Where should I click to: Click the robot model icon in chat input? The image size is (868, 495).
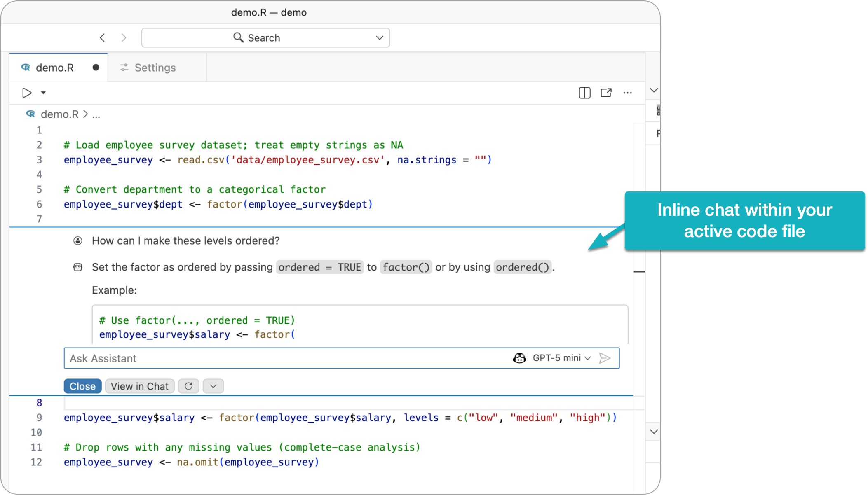[520, 358]
